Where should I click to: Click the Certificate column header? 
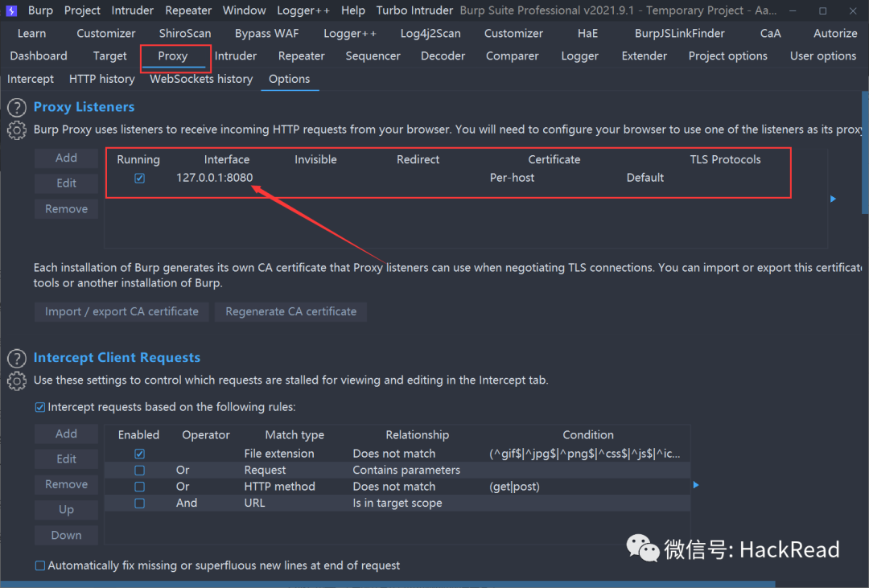coord(554,159)
